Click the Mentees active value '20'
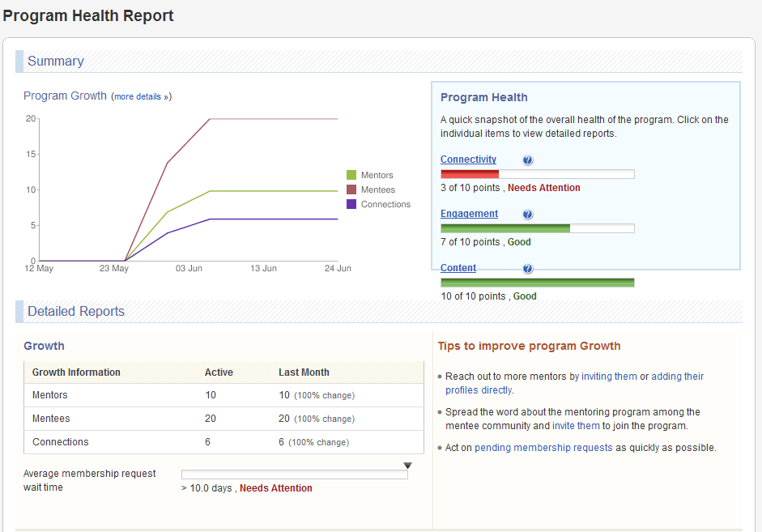Viewport: 762px width, 532px height. click(211, 419)
